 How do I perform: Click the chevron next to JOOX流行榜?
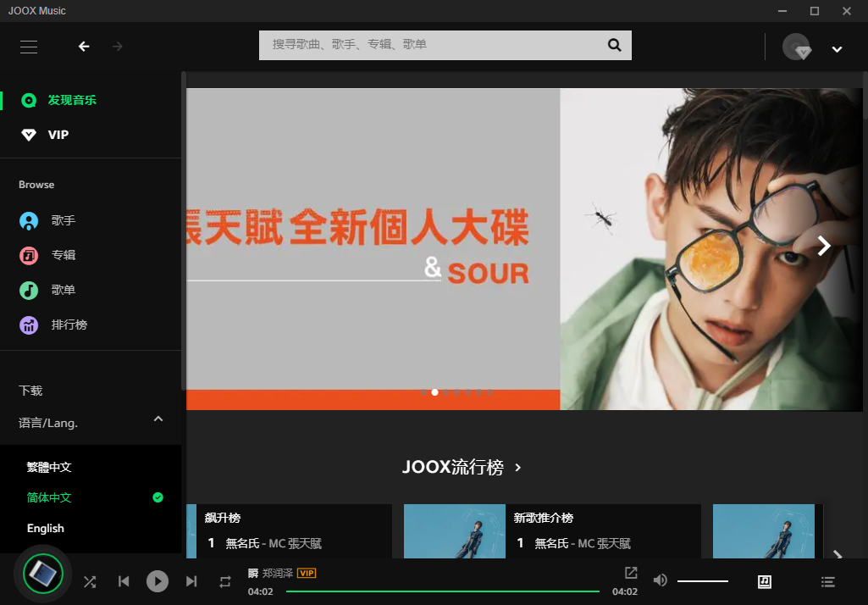[517, 468]
